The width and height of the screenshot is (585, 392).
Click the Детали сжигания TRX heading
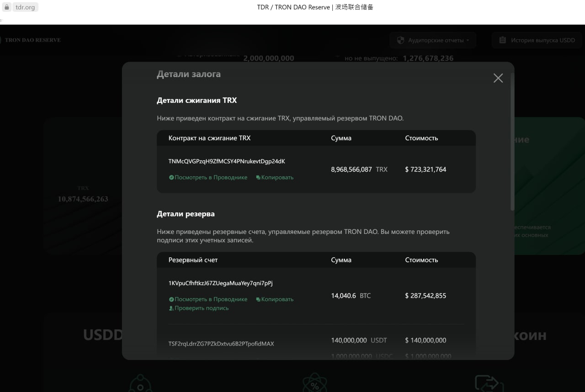tap(197, 101)
